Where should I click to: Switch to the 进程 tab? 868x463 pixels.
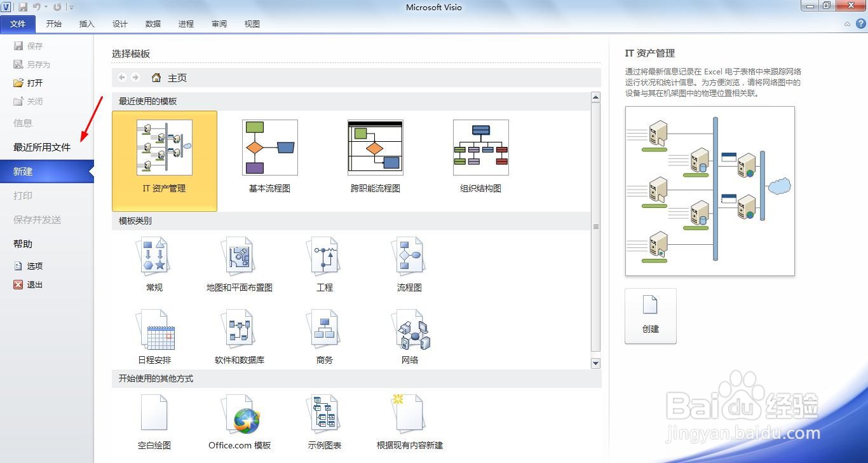tap(186, 24)
